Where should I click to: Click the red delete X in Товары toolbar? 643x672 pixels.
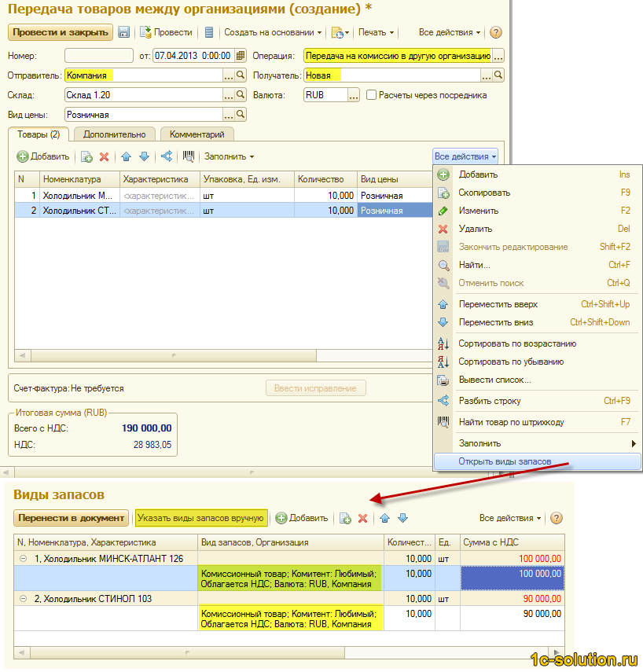click(104, 156)
